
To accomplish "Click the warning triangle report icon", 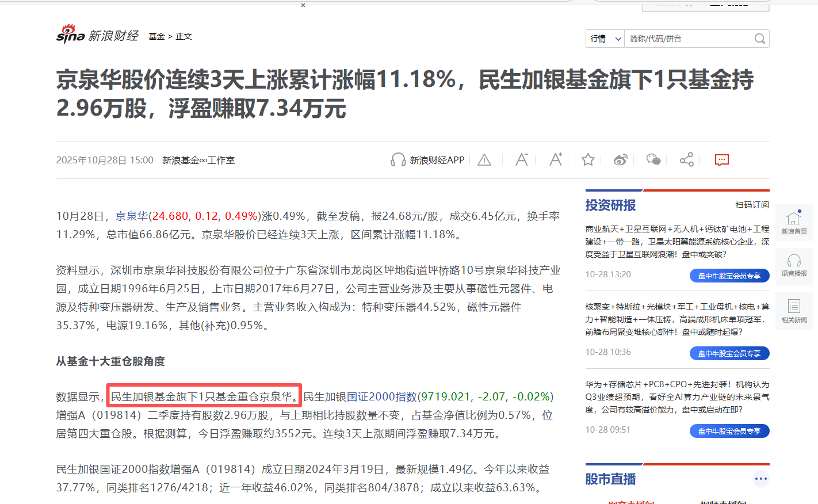I will [484, 160].
